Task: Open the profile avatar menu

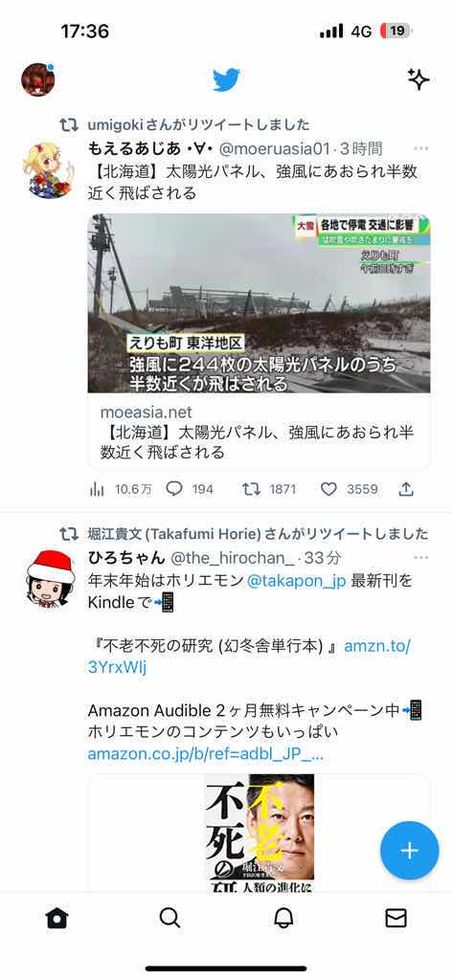Action: coord(38,79)
